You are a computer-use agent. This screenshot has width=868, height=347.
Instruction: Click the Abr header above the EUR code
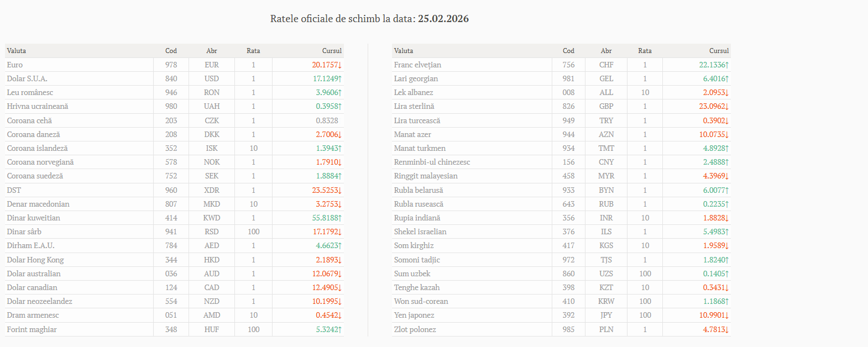pyautogui.click(x=212, y=51)
